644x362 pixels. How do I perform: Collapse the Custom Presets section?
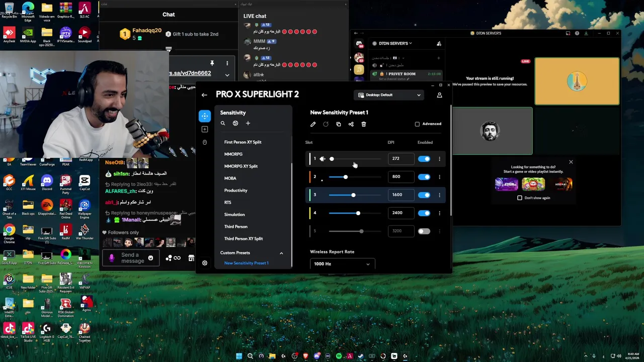click(281, 253)
